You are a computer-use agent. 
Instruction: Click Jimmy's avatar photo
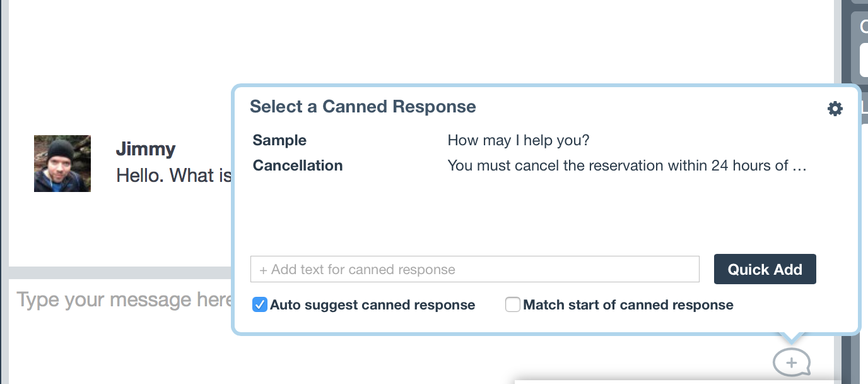pyautogui.click(x=62, y=163)
